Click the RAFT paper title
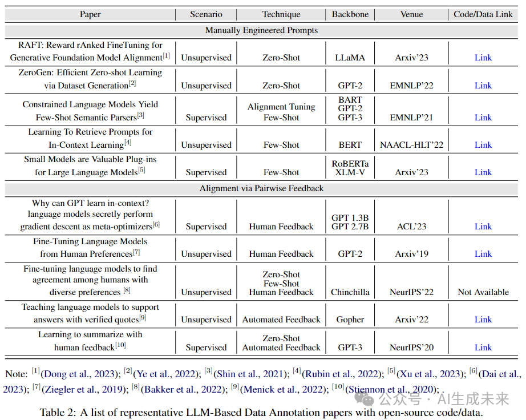This screenshot has height=420, width=526. (x=90, y=51)
